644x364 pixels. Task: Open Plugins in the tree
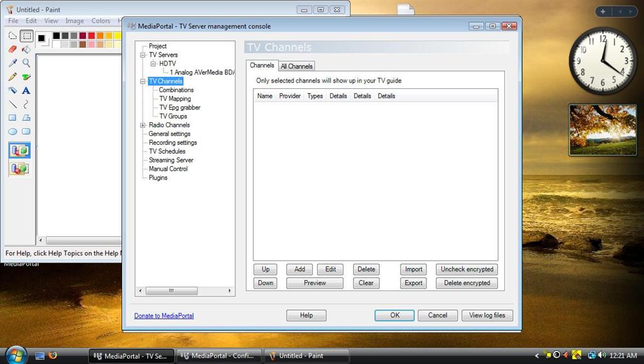158,178
